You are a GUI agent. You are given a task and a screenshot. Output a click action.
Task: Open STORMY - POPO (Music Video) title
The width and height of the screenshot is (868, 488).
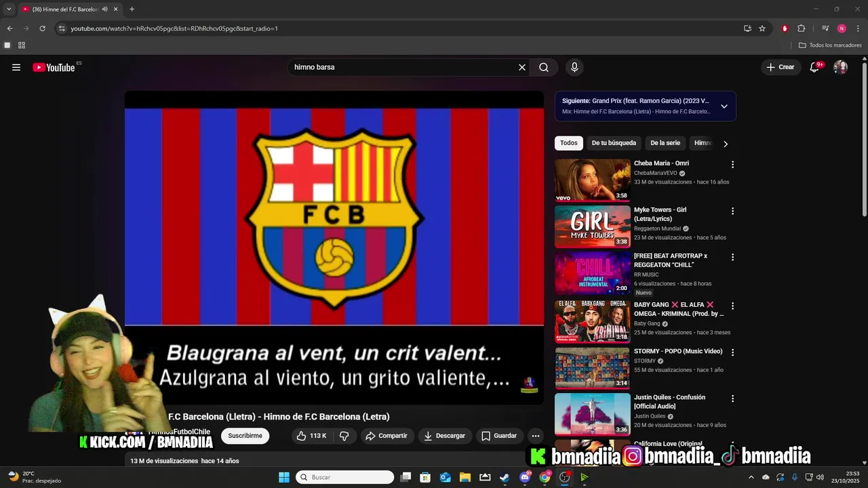click(x=678, y=351)
